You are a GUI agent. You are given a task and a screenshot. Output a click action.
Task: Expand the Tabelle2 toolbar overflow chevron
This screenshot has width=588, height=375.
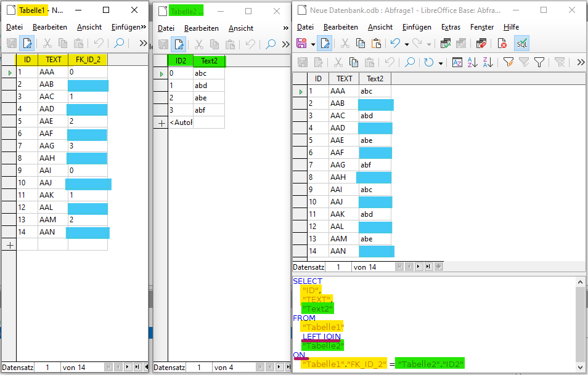point(286,44)
